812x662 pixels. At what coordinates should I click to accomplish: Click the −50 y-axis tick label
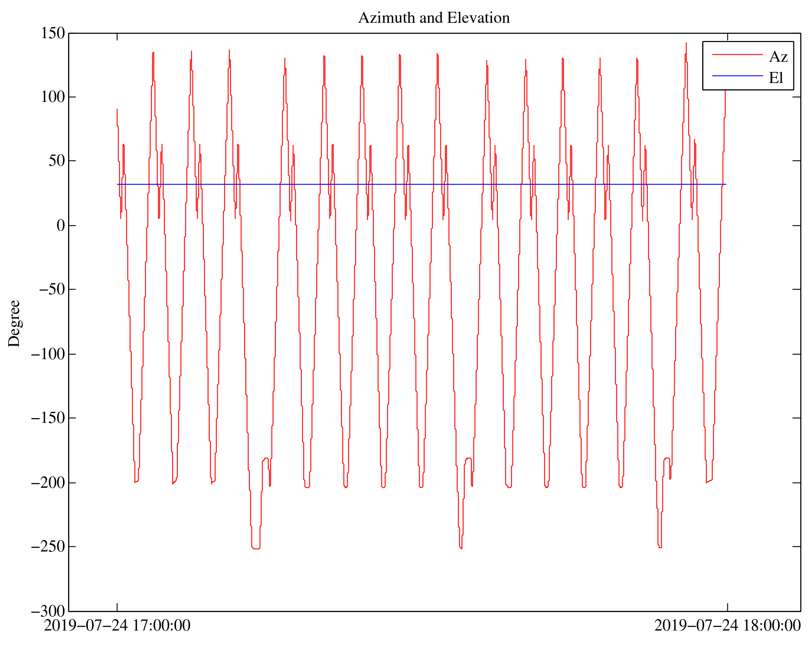coord(51,290)
